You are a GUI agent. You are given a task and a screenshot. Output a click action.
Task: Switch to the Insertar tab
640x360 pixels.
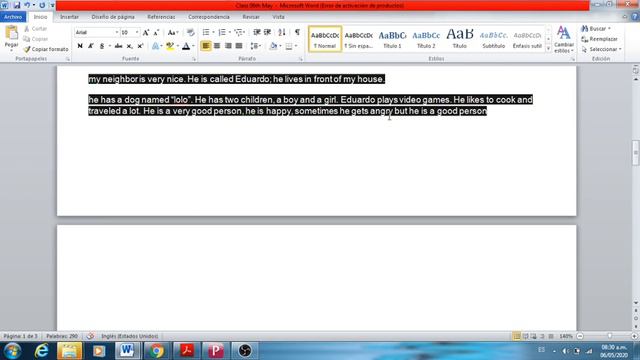coord(69,17)
